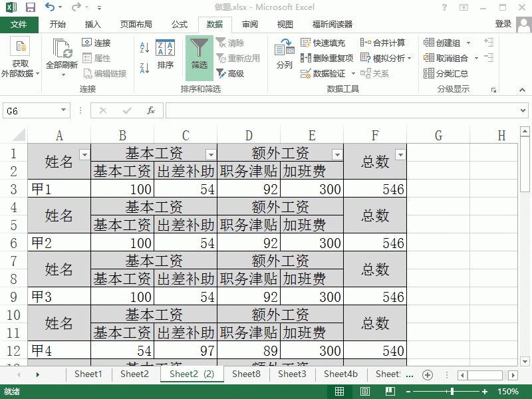Toggle off the Filter (筛选) button
532x399 pixels.
pyautogui.click(x=198, y=57)
